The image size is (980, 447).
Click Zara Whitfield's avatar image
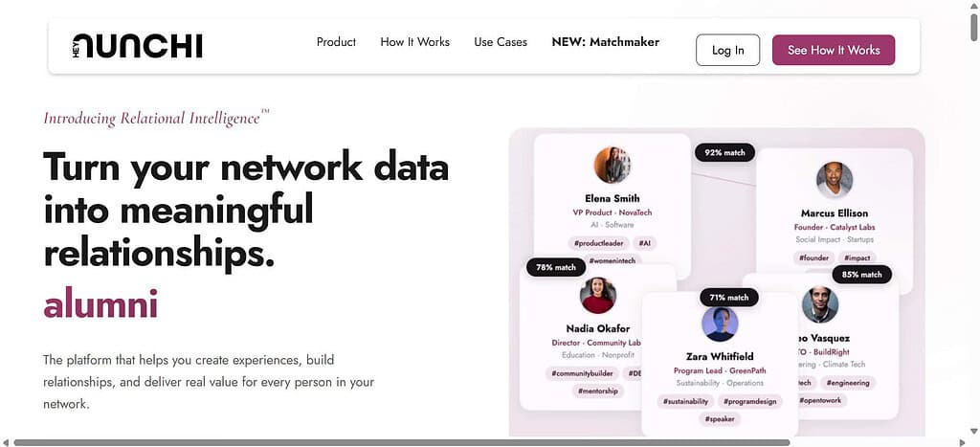point(720,324)
